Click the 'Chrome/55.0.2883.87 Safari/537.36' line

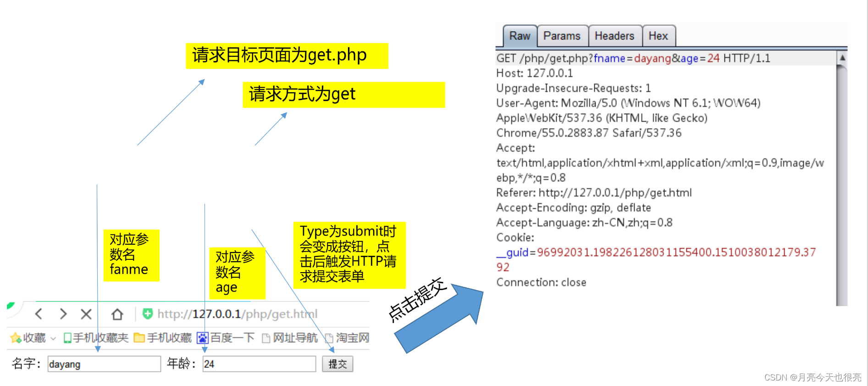(589, 133)
